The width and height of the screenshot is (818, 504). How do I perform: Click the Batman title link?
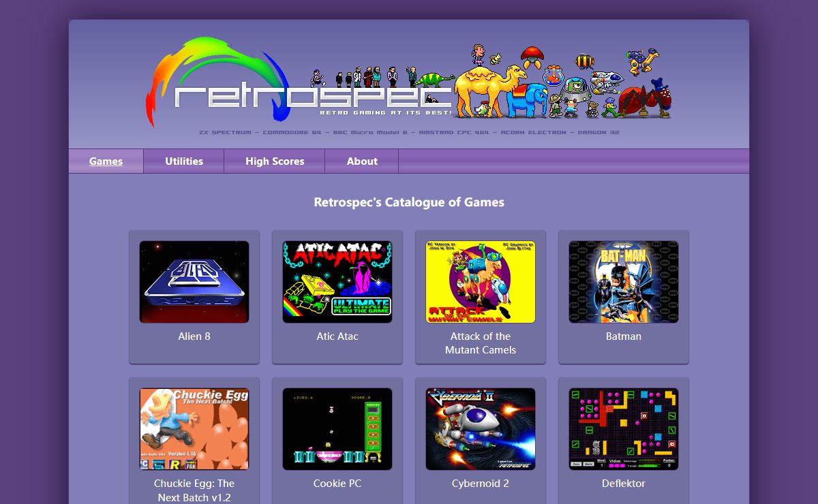pos(624,336)
